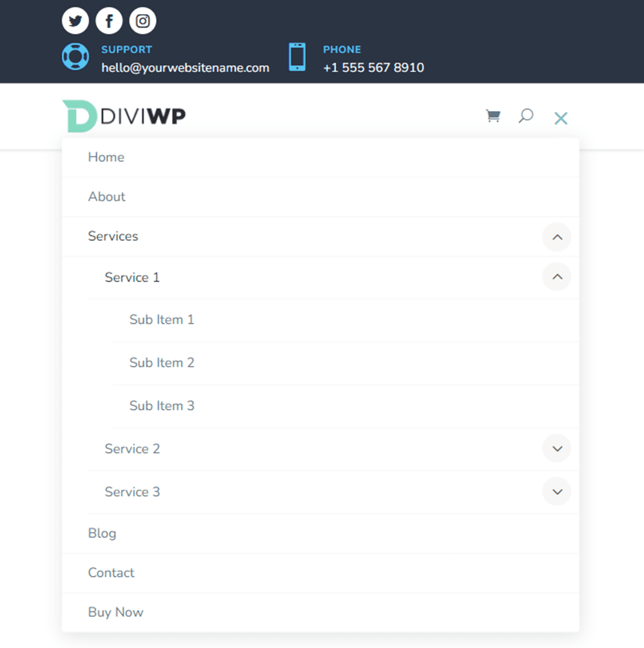Open the shopping cart icon

point(493,116)
